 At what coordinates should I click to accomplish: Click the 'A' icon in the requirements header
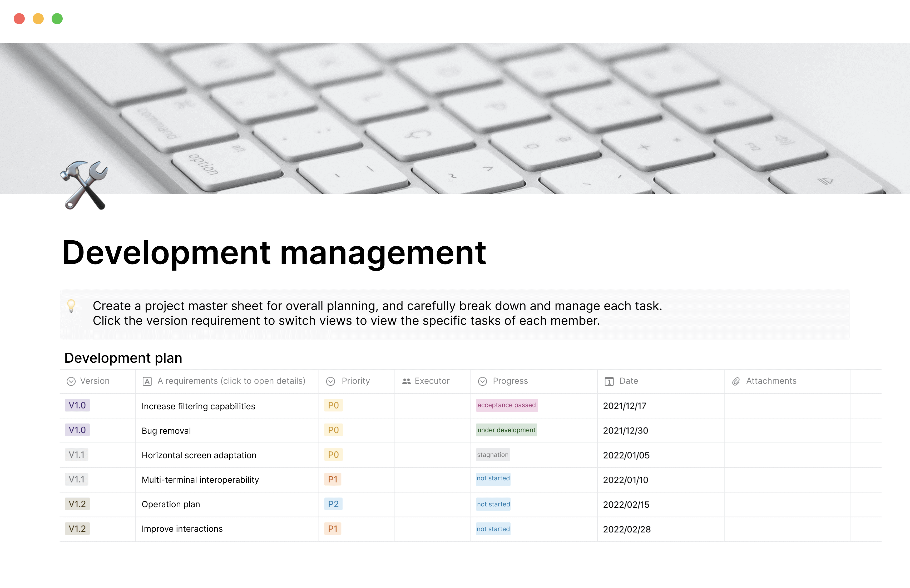[147, 381]
